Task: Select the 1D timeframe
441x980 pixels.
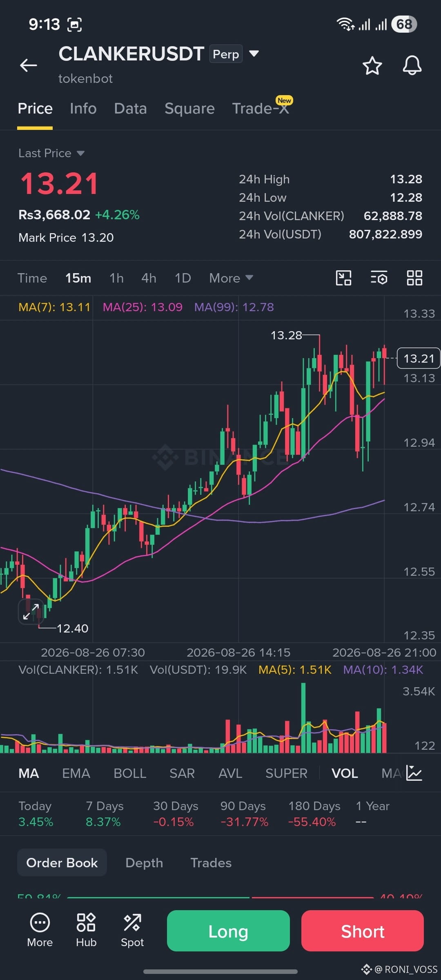Action: 183,278
